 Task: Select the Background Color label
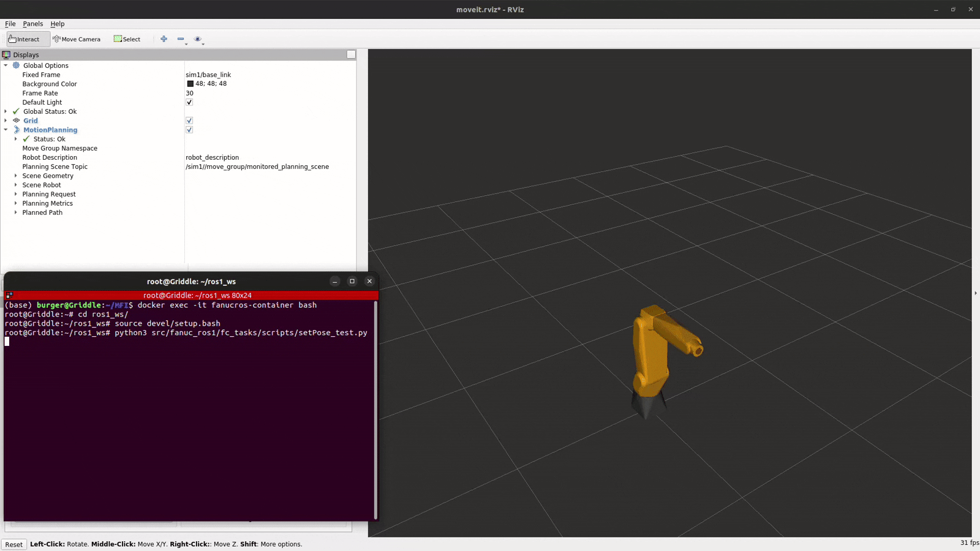(50, 84)
